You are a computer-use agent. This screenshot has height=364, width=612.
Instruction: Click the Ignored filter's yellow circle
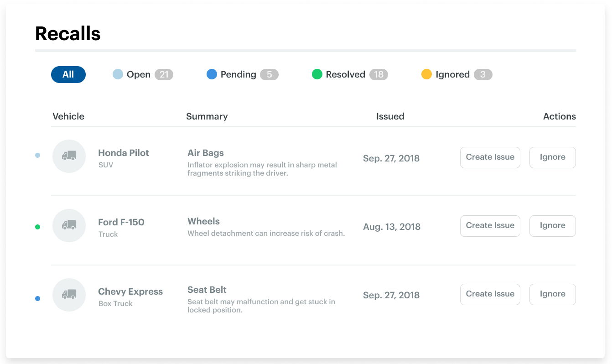(426, 74)
